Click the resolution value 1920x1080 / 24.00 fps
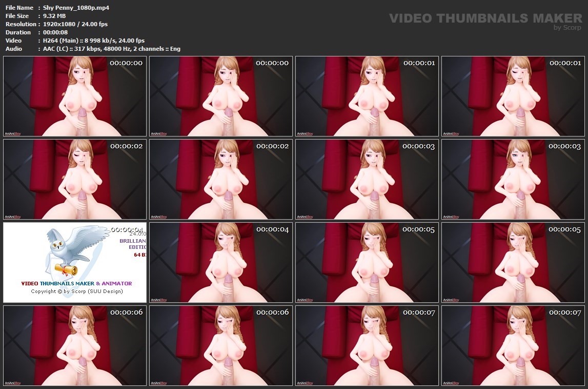Image resolution: width=588 pixels, height=389 pixels. (x=75, y=24)
